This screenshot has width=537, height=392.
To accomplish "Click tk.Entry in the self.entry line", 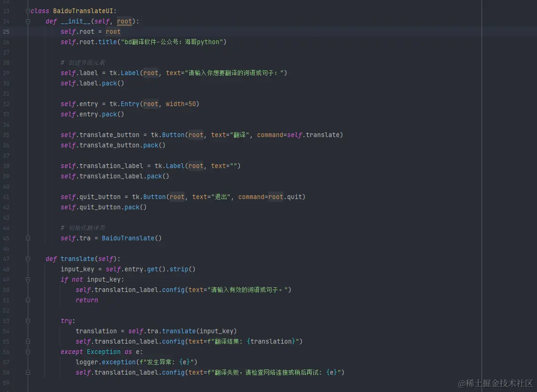I will coord(125,104).
